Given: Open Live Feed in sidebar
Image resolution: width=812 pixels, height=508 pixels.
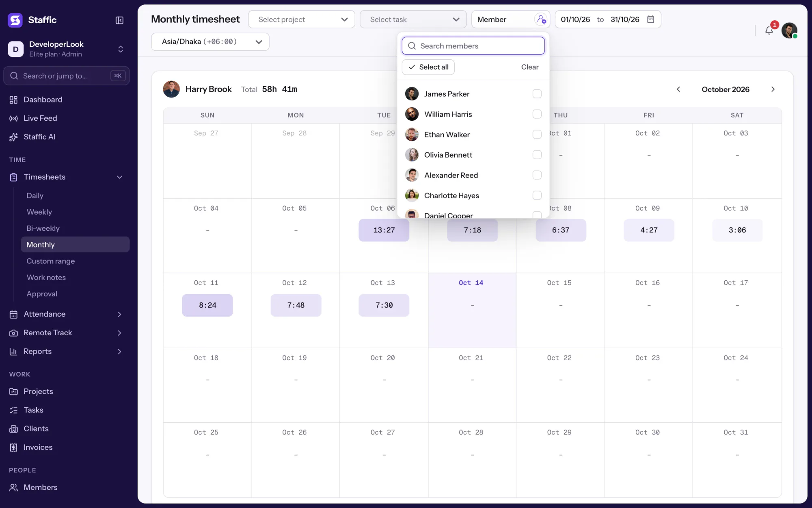Looking at the screenshot, I should point(66,118).
